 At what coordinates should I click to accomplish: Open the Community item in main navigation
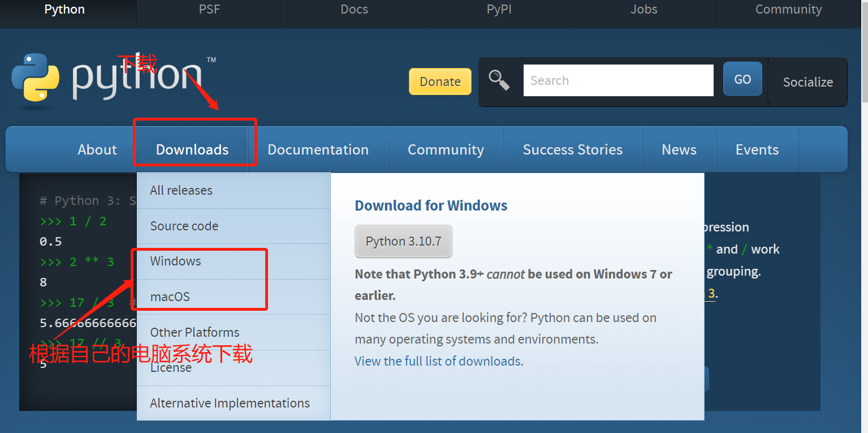[x=446, y=149]
